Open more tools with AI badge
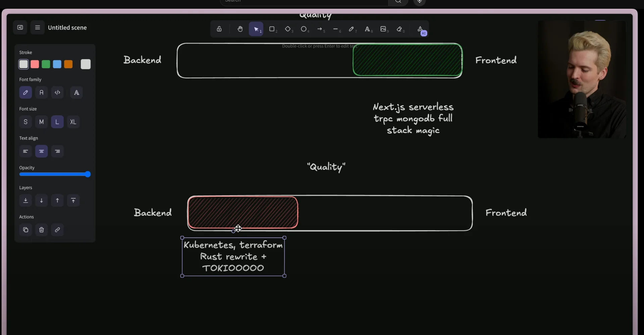 point(421,30)
